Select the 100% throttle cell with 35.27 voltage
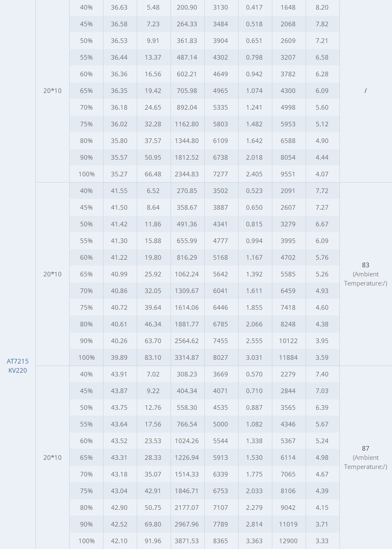392x549 pixels. pos(86,174)
